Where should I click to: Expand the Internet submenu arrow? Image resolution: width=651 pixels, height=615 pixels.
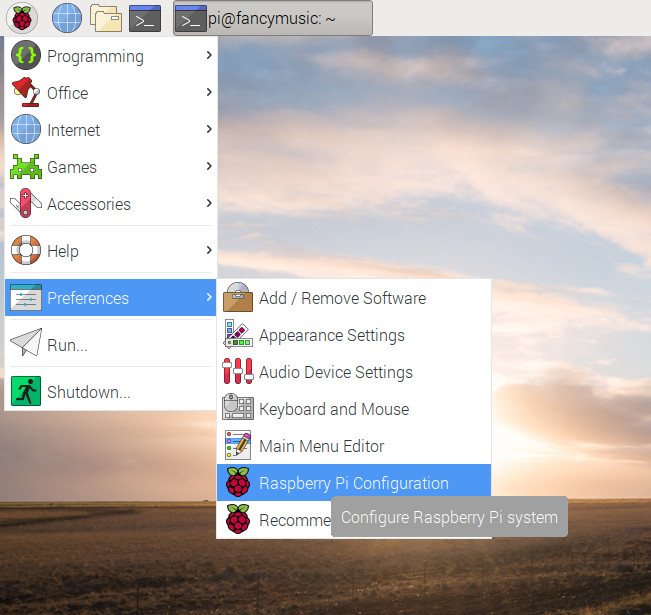click(209, 129)
